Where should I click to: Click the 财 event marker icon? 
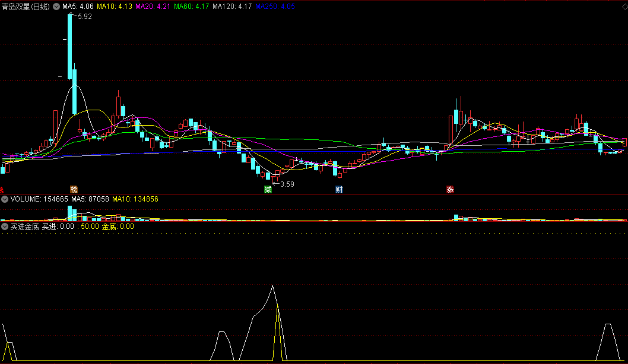coord(339,189)
